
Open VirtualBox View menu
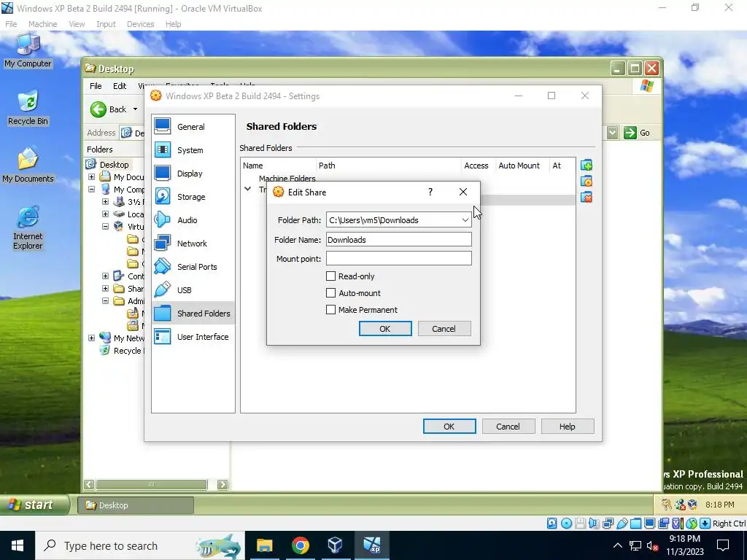click(76, 24)
